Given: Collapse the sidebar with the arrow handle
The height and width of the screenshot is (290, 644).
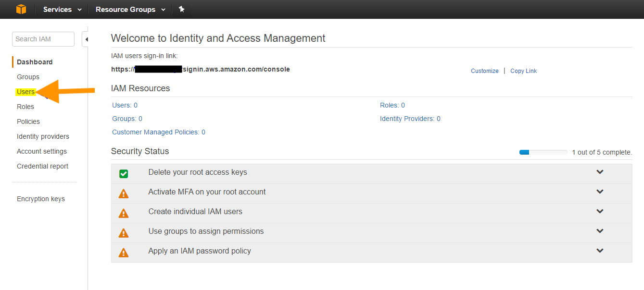Looking at the screenshot, I should (86, 39).
